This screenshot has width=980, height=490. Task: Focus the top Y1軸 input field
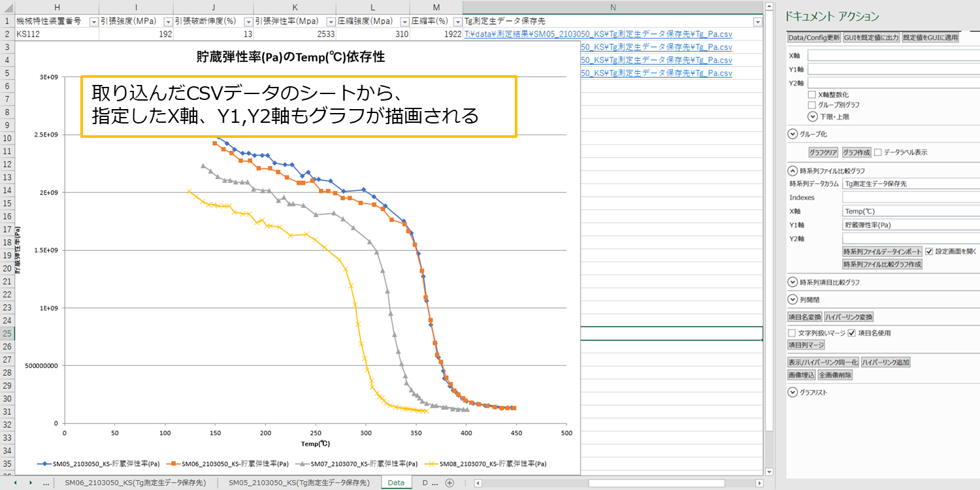tap(894, 69)
